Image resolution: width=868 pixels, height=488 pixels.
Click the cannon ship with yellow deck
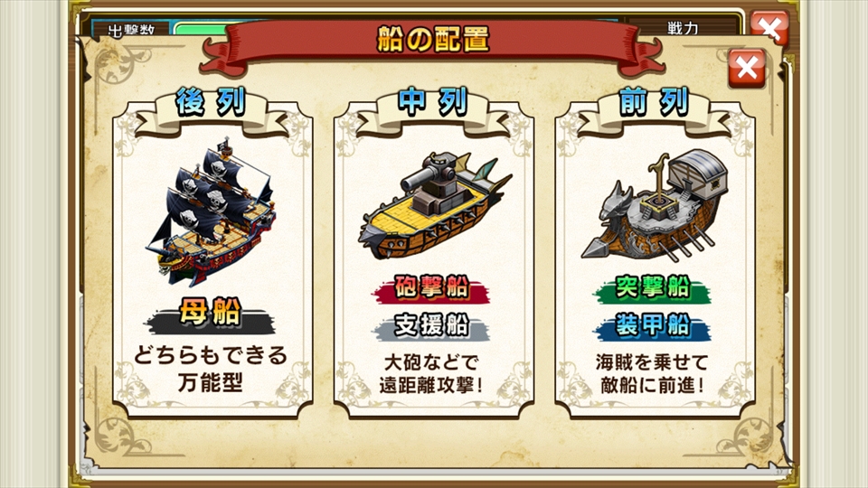tap(435, 206)
